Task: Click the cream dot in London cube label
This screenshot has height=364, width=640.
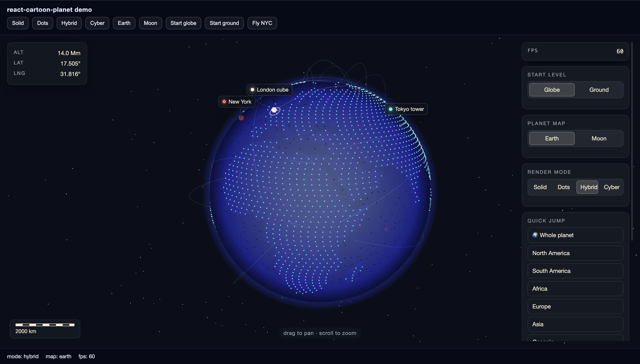Action: (x=252, y=90)
